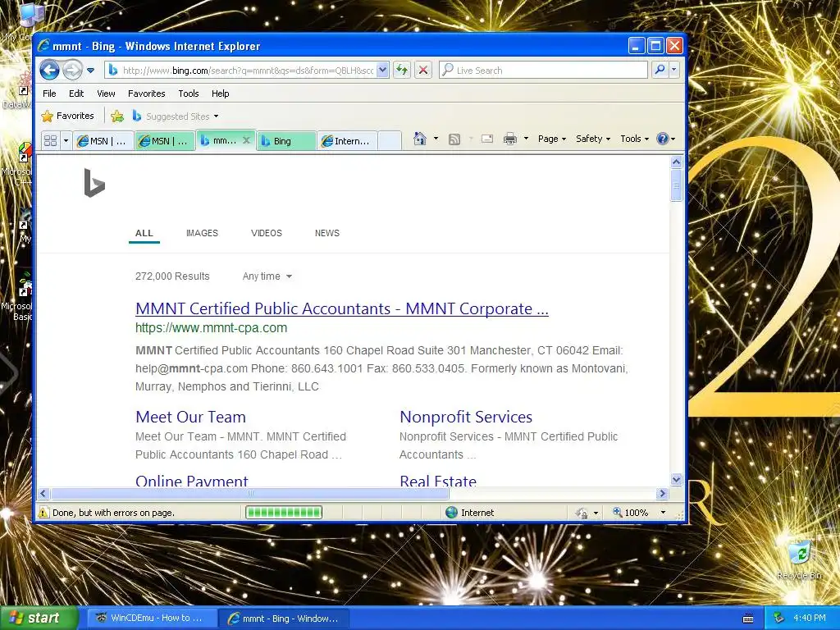Click the horizontal scrollbar right arrow
This screenshot has height=630, width=840.
(662, 493)
